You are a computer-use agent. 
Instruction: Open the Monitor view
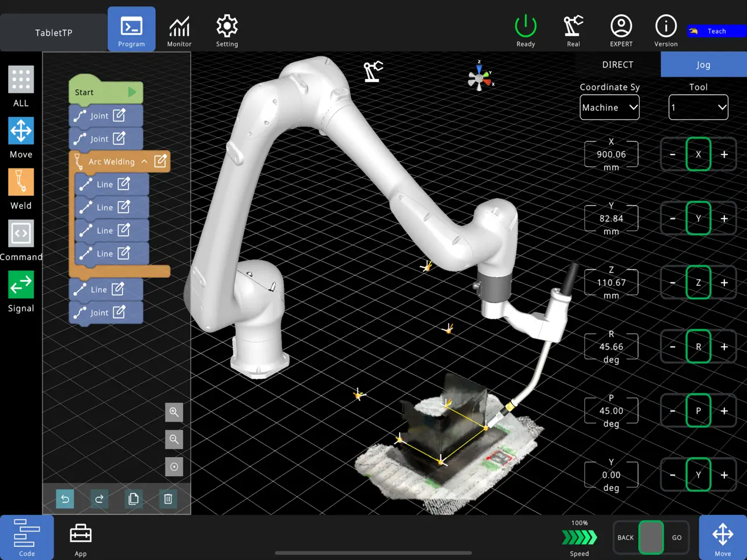click(179, 31)
